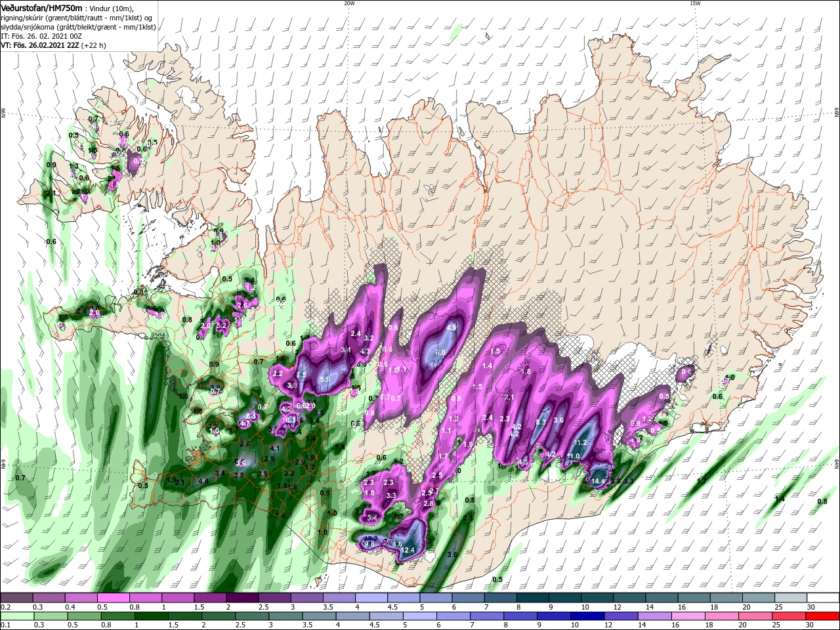Click the pale grey 25–30 swatch, top legend row
The height and width of the screenshot is (630, 840).
(791, 598)
